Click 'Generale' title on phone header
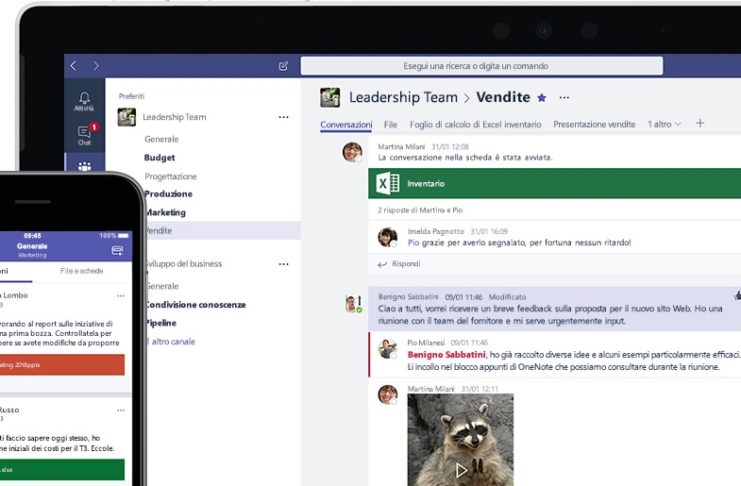 pos(32,246)
